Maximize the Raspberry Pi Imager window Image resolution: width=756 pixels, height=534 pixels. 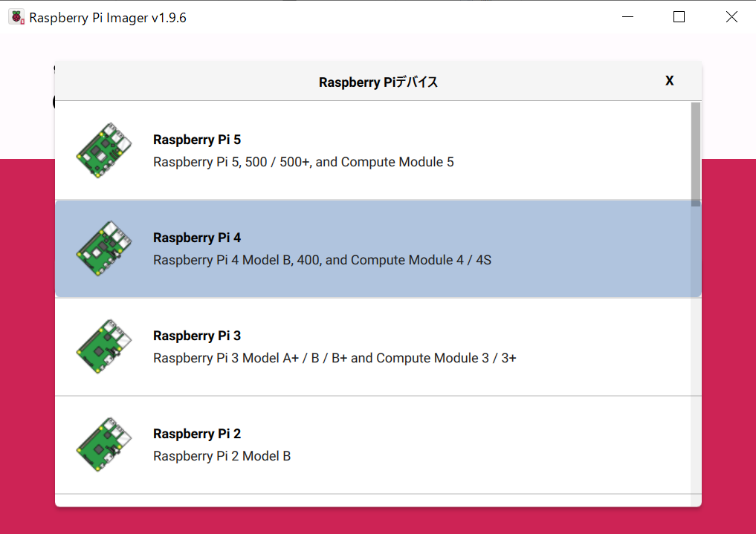point(679,17)
